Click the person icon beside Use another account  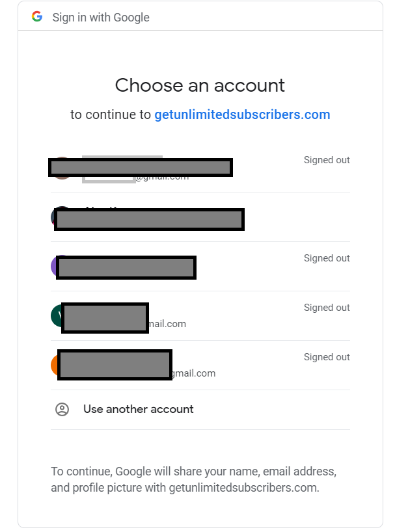[62, 409]
